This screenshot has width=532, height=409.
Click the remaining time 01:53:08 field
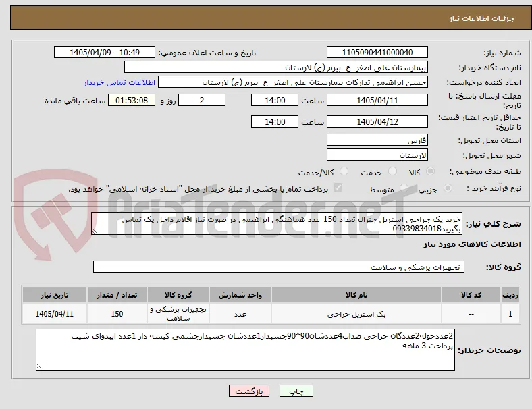coord(132,101)
